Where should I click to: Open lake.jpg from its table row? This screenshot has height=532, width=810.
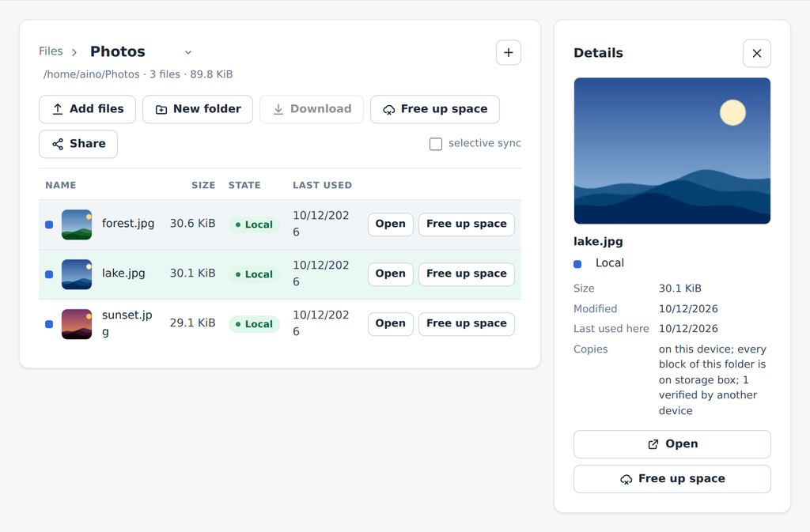(391, 274)
